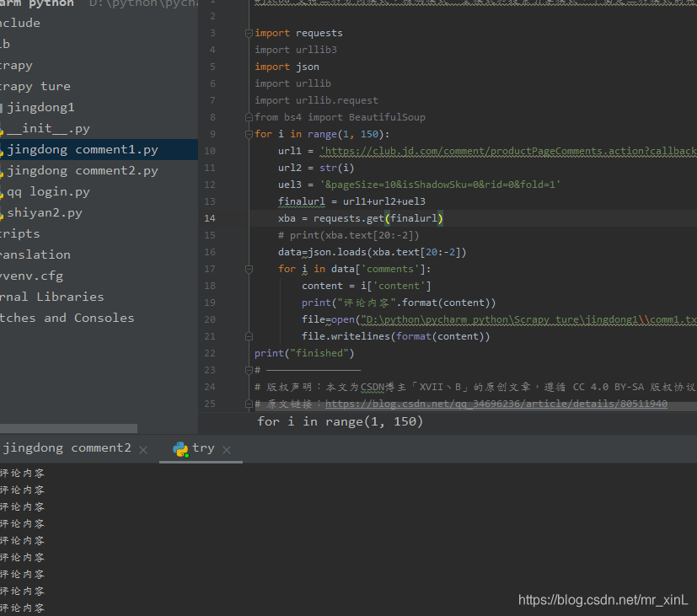The height and width of the screenshot is (616, 697).
Task: Click the file=open comm1.txt path line
Action: 499,319
